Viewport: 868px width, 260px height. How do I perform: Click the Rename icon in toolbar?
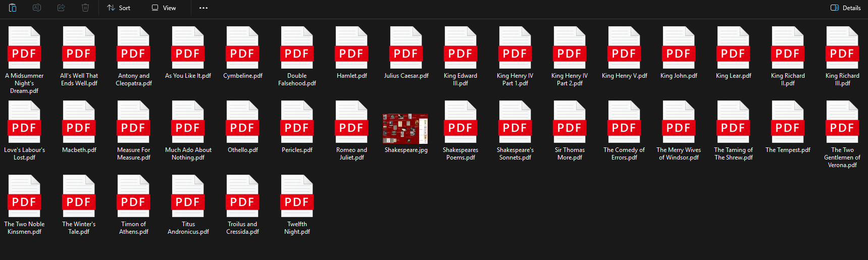tap(37, 8)
